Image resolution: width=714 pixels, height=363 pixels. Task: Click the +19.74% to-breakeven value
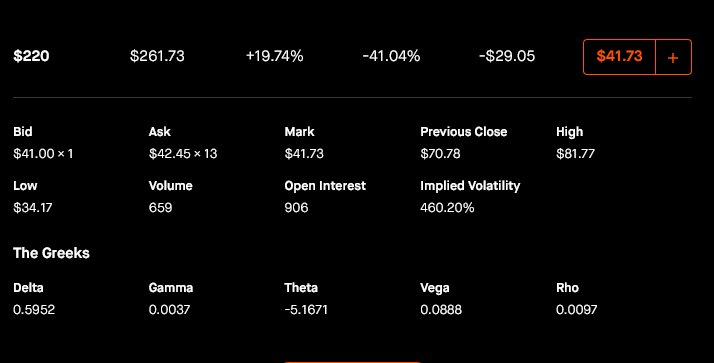(x=274, y=56)
